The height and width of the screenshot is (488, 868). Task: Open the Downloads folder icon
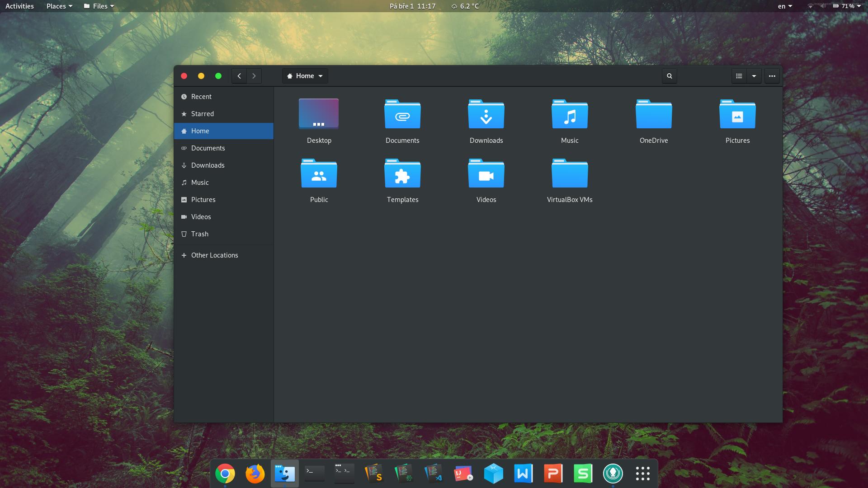coord(486,115)
